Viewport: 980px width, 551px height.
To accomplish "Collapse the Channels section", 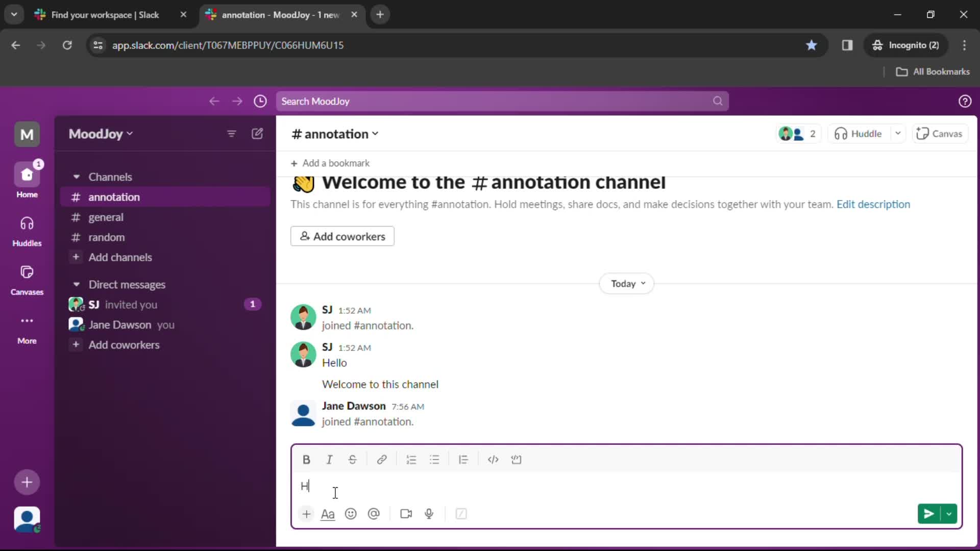I will pos(76,177).
